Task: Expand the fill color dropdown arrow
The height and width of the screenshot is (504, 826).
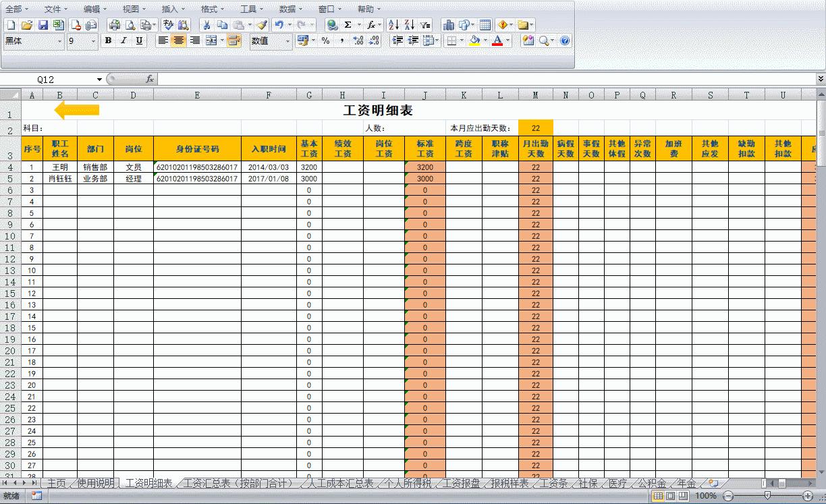Action: click(484, 40)
